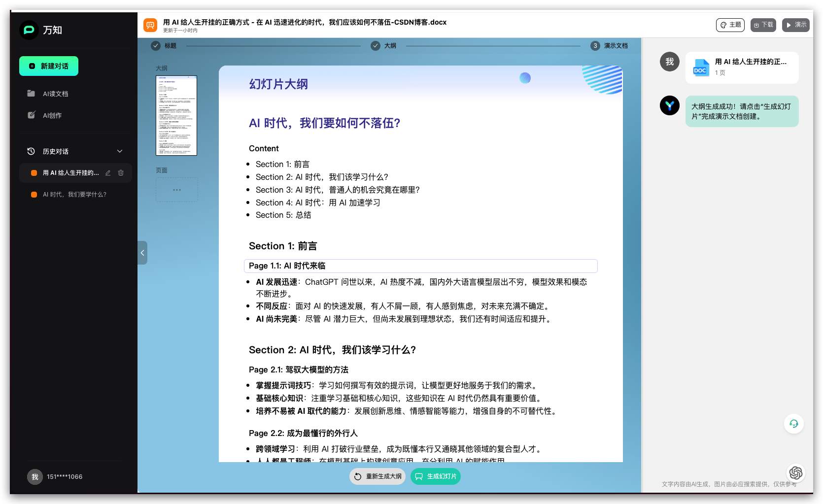
Task: Click the orange document icon beside title
Action: [x=150, y=25]
